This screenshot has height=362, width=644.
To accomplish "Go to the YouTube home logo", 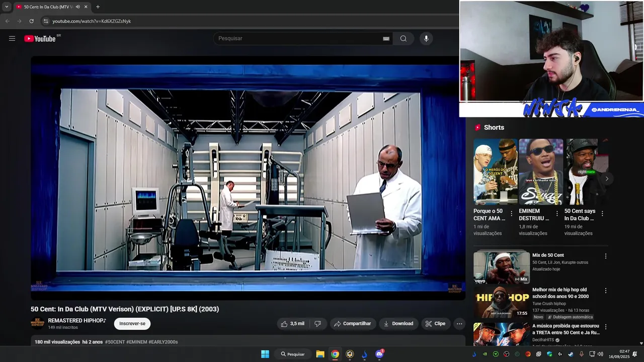I will click(40, 39).
